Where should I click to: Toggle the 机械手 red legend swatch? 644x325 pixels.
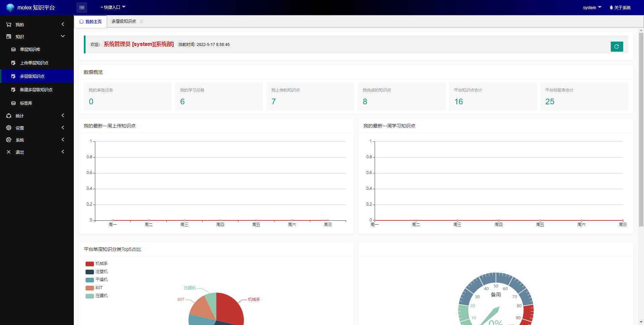tap(90, 264)
